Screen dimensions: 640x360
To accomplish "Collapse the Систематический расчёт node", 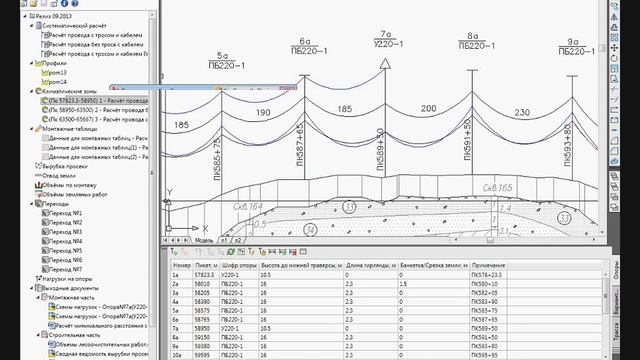I will 32,26.
